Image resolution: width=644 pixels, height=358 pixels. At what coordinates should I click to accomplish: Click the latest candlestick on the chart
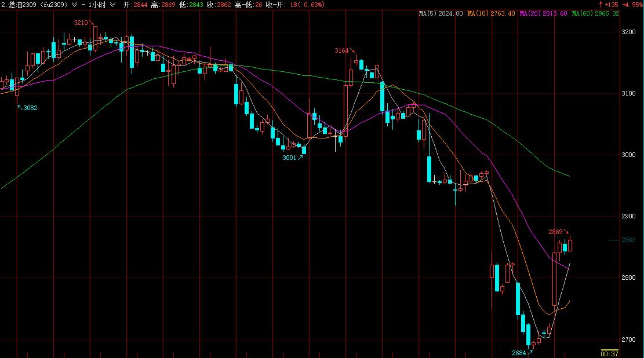(570, 244)
